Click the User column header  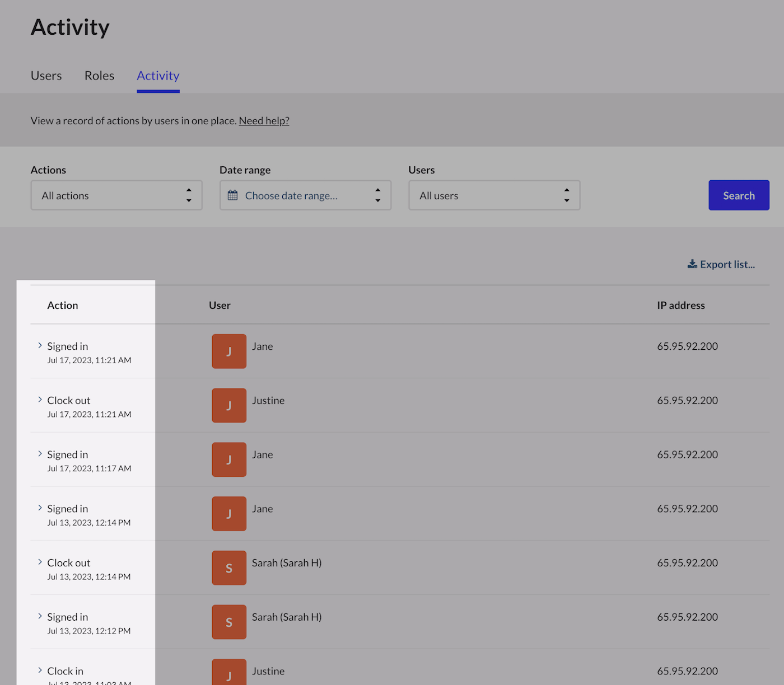(220, 306)
